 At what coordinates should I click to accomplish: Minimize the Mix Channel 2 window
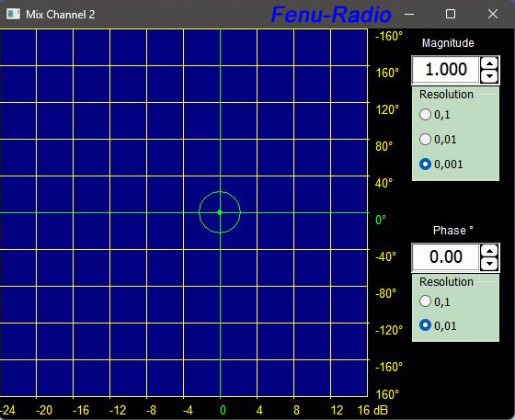click(409, 14)
